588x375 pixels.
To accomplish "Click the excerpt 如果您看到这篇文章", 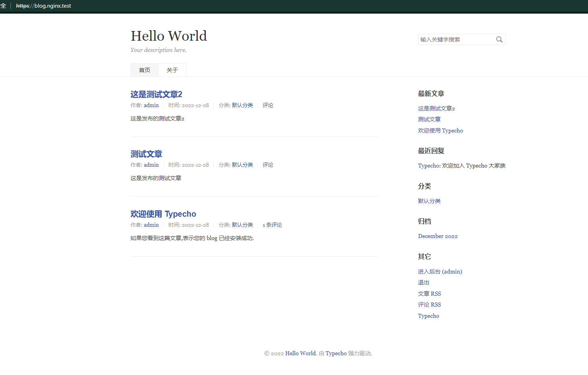I will 192,238.
